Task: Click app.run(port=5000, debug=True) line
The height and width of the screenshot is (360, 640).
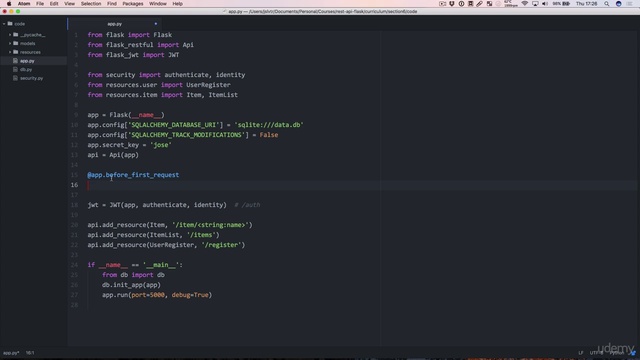Action: click(157, 295)
